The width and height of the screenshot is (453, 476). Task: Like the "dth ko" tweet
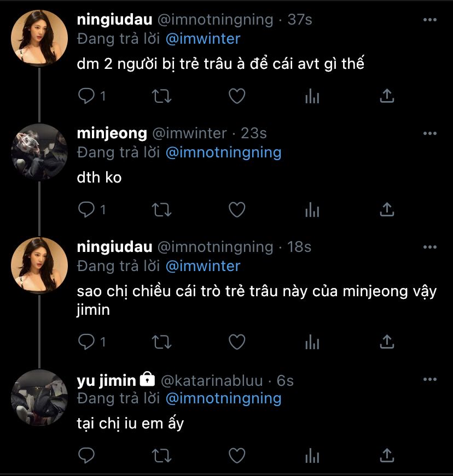pyautogui.click(x=236, y=209)
